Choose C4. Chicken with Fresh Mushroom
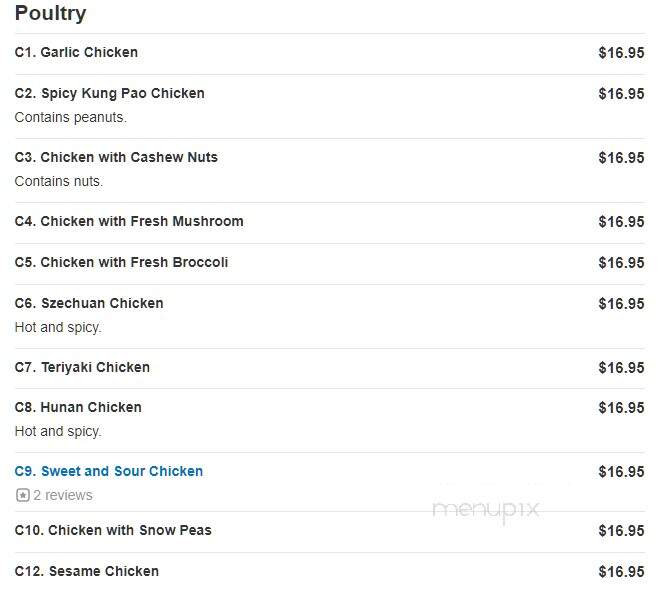 tap(129, 221)
